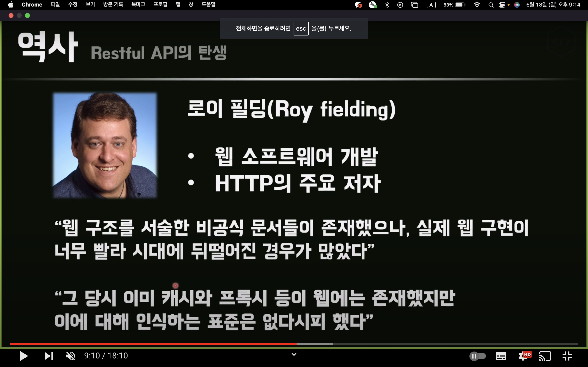Click the 9:10 / 18:10 time display

point(106,356)
